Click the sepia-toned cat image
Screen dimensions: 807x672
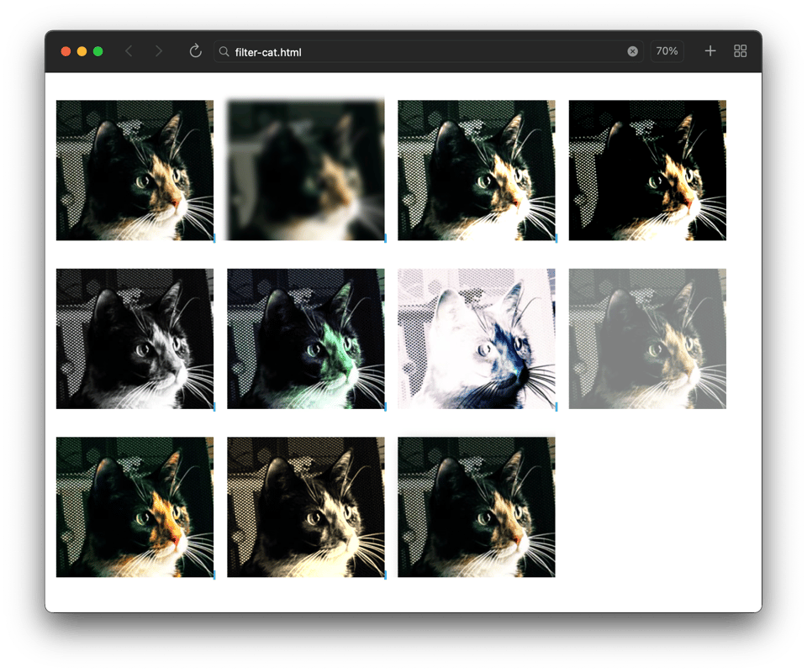click(x=306, y=507)
